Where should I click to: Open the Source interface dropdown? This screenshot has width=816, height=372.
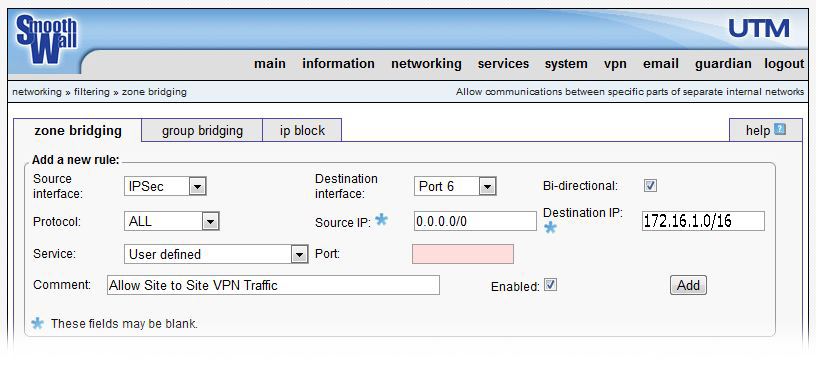[165, 186]
